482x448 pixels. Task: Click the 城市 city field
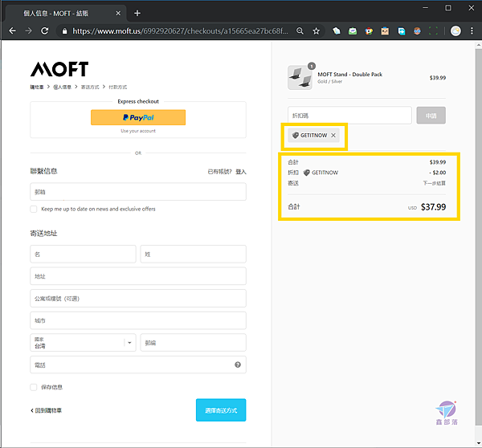pos(138,320)
